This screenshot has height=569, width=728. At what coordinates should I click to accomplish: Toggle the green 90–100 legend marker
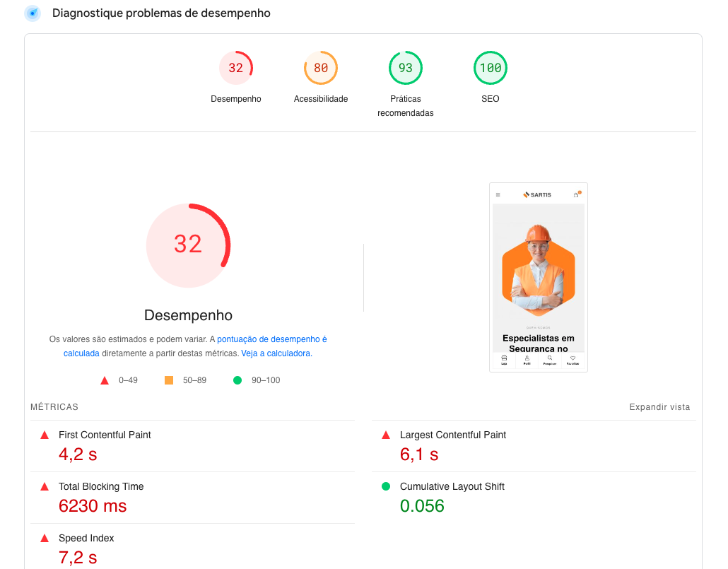[x=236, y=380]
